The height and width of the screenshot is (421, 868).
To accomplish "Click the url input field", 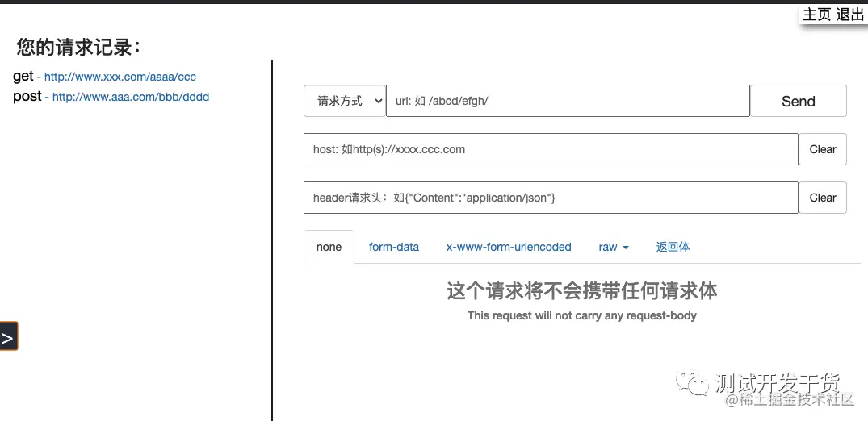I will tap(568, 101).
